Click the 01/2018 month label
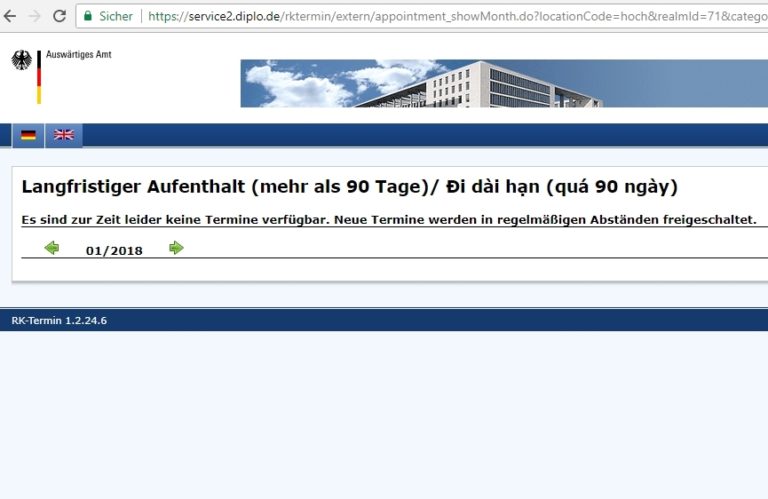This screenshot has height=499, width=768. pyautogui.click(x=114, y=250)
